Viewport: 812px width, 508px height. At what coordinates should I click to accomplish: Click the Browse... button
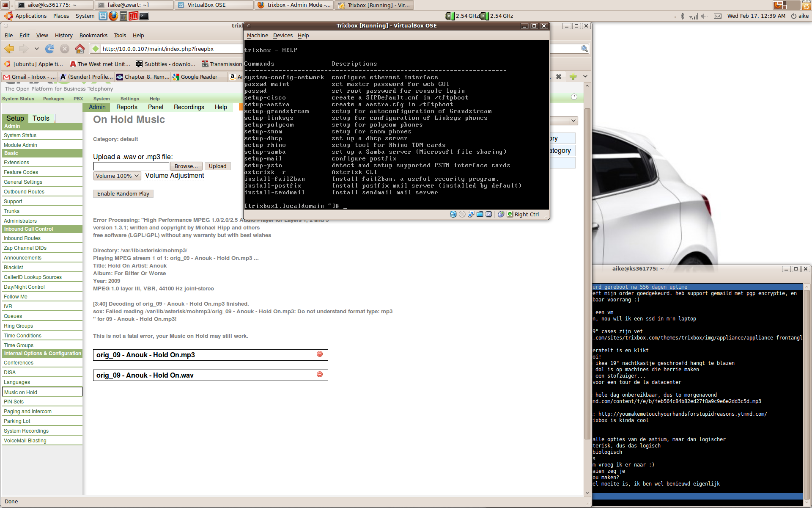point(186,166)
